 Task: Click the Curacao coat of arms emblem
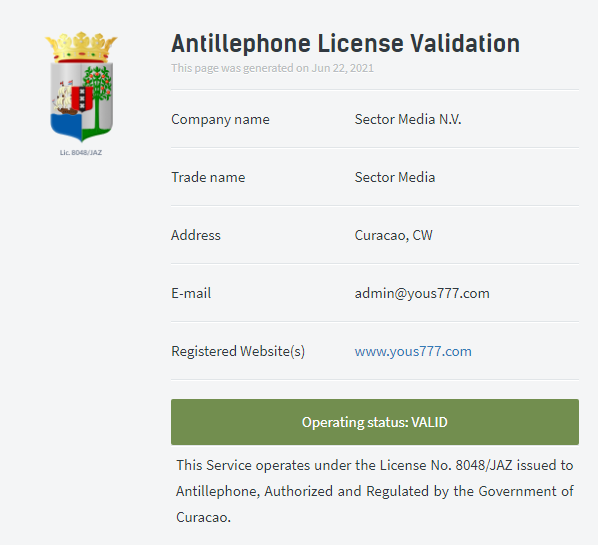(x=81, y=87)
